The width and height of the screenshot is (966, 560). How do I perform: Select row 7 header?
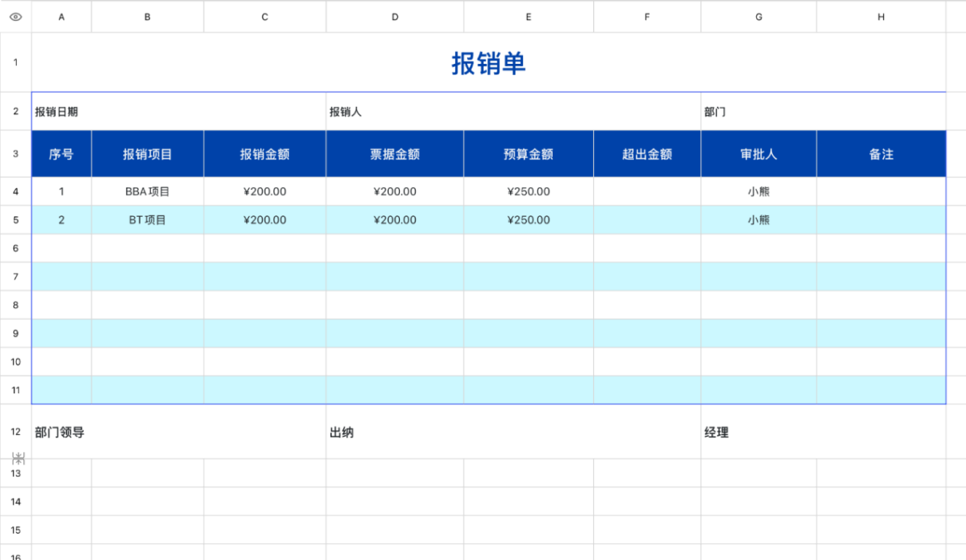[x=15, y=277]
